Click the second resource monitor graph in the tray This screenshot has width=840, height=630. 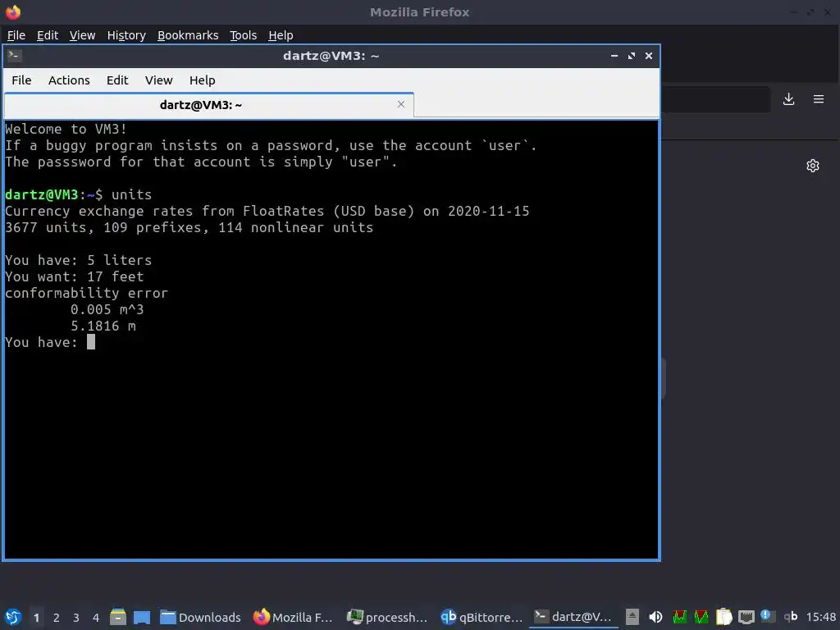[x=701, y=617]
